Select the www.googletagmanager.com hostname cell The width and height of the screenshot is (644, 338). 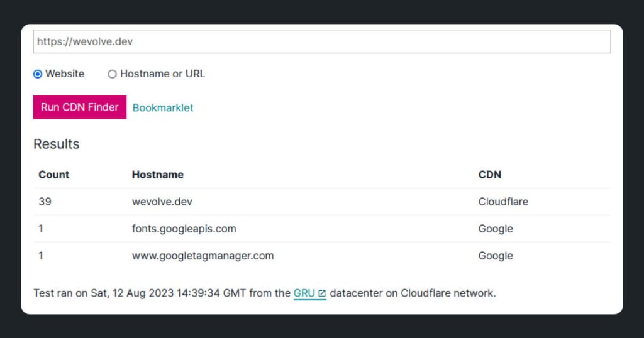pos(203,256)
